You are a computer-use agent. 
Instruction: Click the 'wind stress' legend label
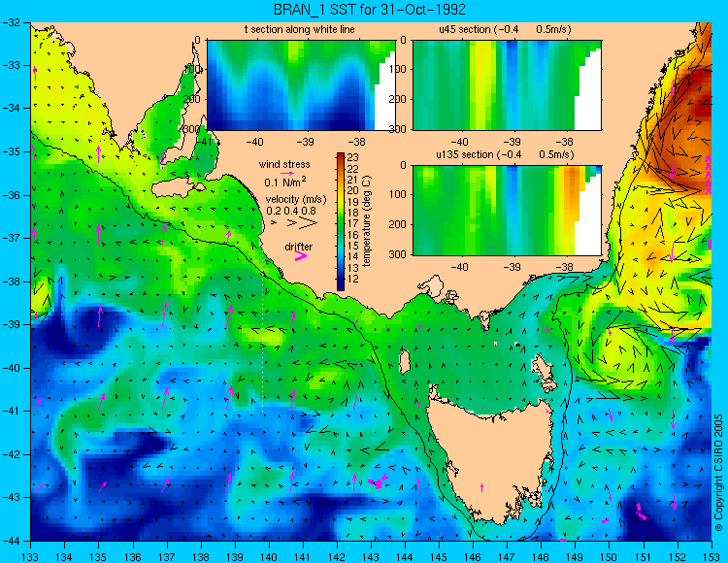click(x=284, y=164)
